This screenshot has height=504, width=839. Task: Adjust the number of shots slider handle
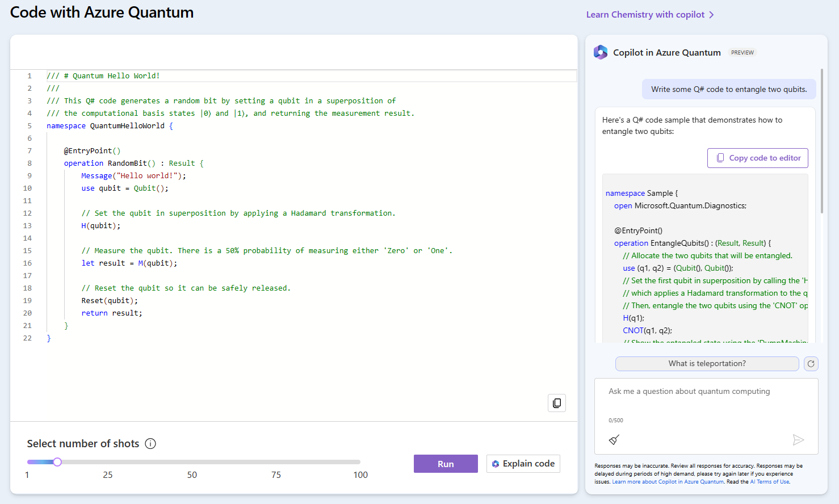[57, 462]
